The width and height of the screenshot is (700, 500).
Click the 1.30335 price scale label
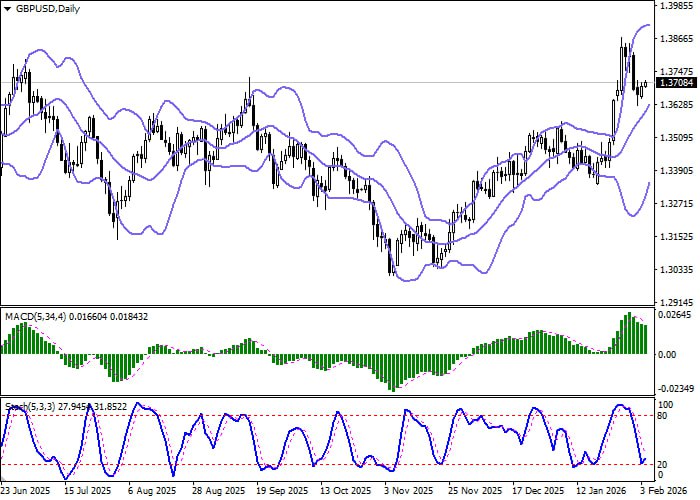click(677, 270)
